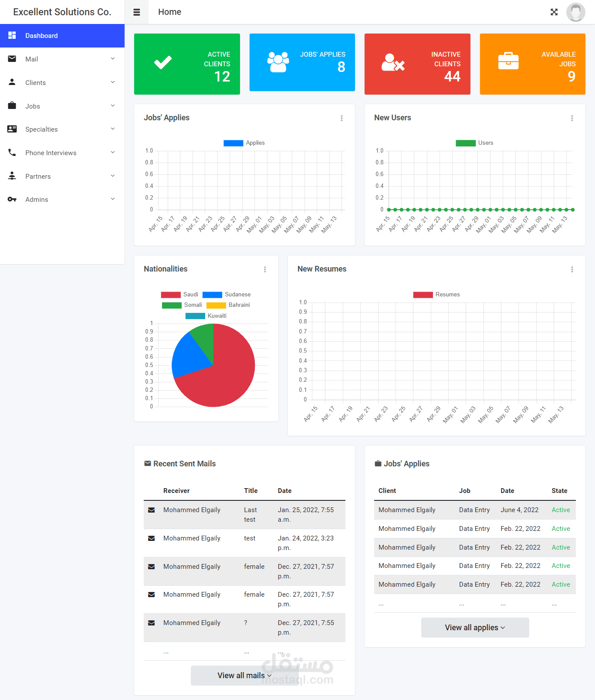The image size is (595, 700).
Task: Expand the Phone Interviews menu chevron
Action: click(x=113, y=153)
